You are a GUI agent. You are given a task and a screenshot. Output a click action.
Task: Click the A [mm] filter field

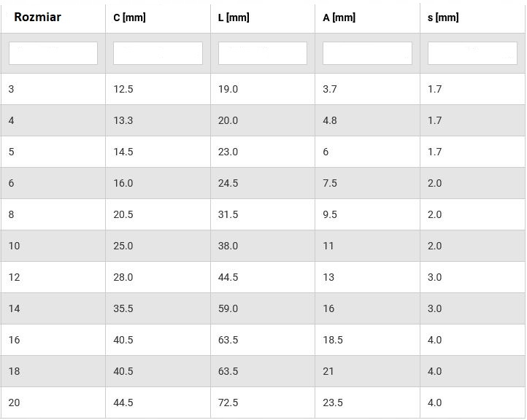pyautogui.click(x=367, y=53)
